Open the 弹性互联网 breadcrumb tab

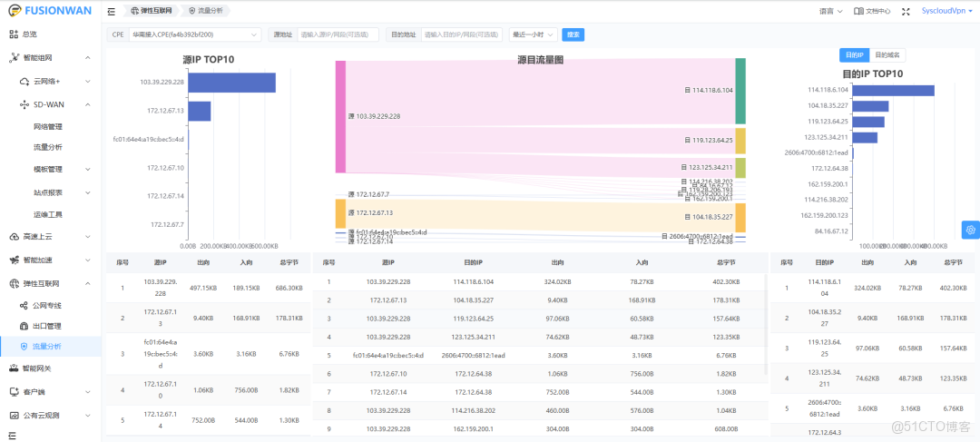(x=150, y=11)
